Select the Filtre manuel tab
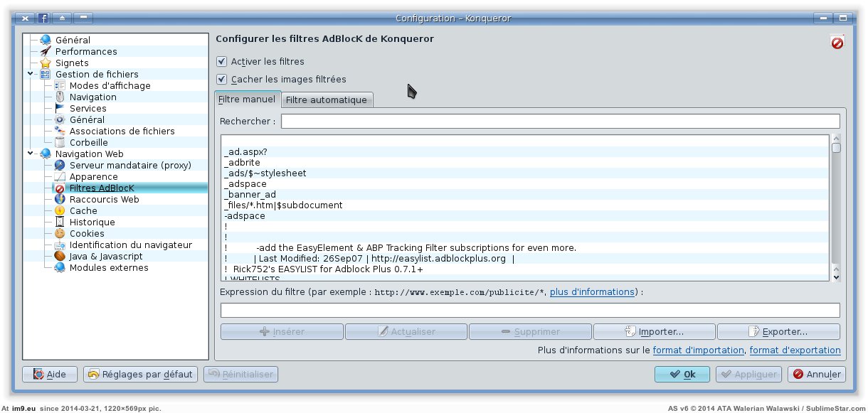Image resolution: width=868 pixels, height=413 pixels. coord(247,100)
